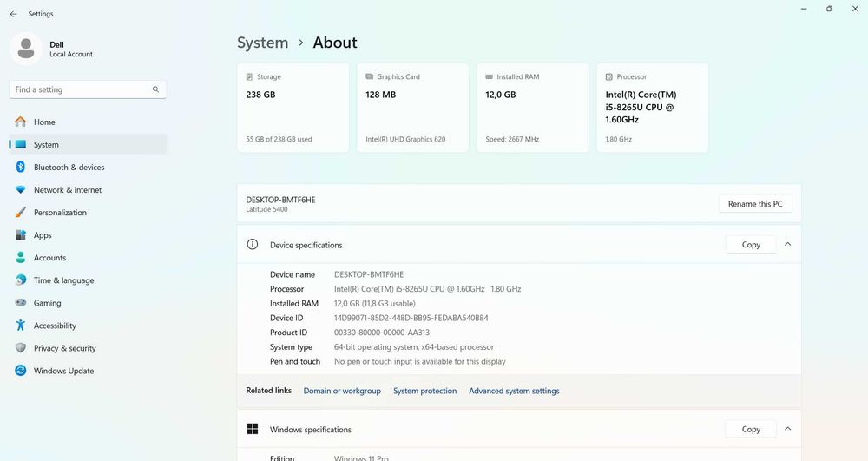Click the Find a setting field
This screenshot has width=868, height=461.
[88, 89]
